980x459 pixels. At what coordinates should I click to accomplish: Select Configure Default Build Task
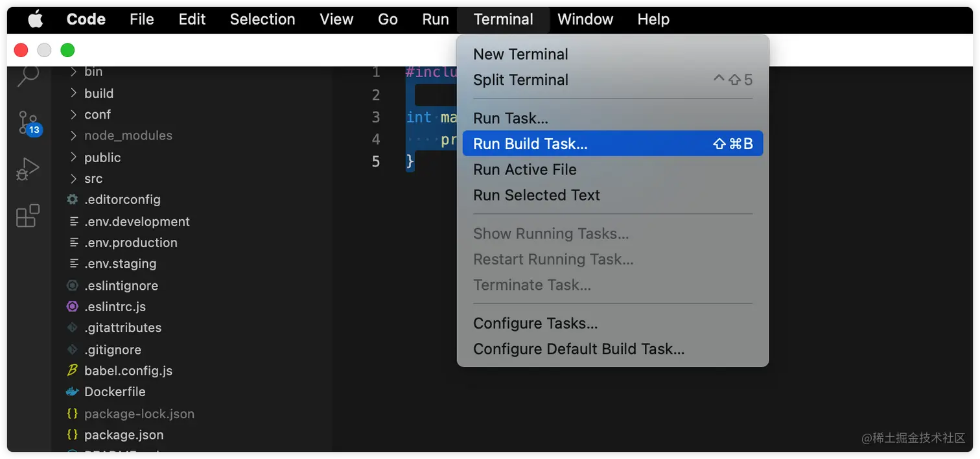pyautogui.click(x=612, y=349)
